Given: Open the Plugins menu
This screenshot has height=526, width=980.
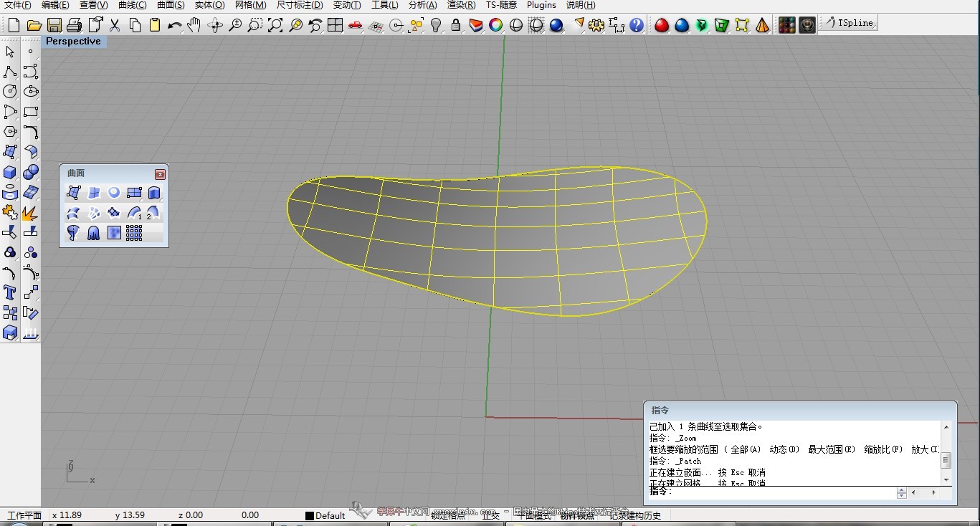Looking at the screenshot, I should 541,5.
